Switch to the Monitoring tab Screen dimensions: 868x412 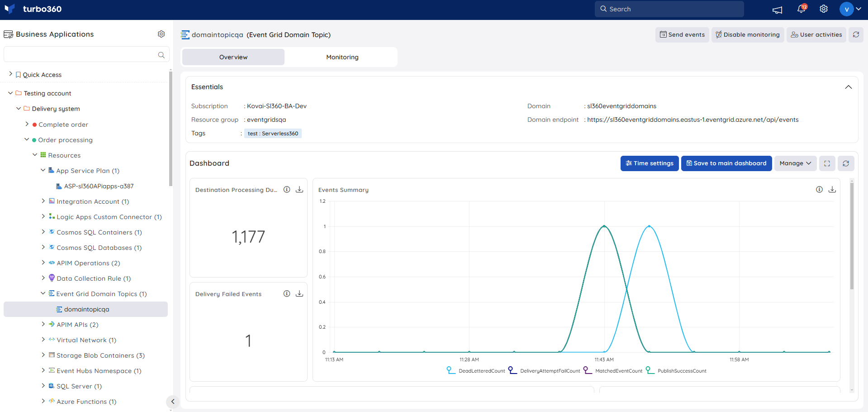pyautogui.click(x=342, y=57)
